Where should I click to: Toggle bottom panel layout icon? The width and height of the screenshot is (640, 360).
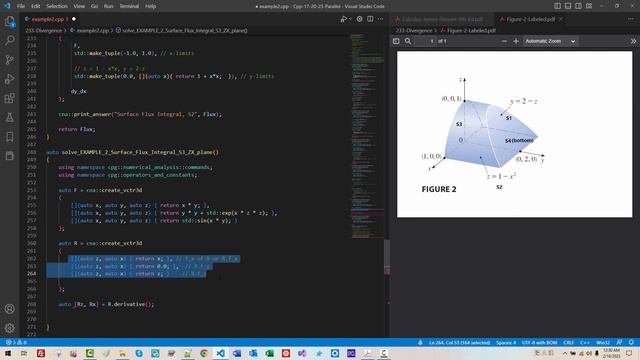568,6
